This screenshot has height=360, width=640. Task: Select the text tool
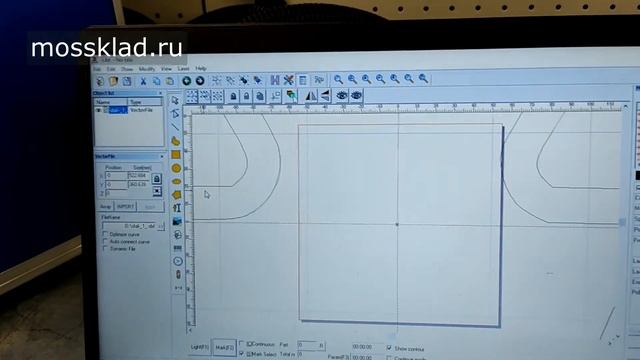(177, 208)
